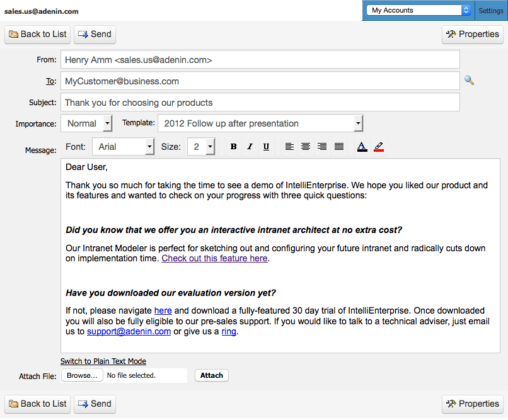Open the text highlight color picker
This screenshot has width=508, height=420.
click(x=379, y=147)
